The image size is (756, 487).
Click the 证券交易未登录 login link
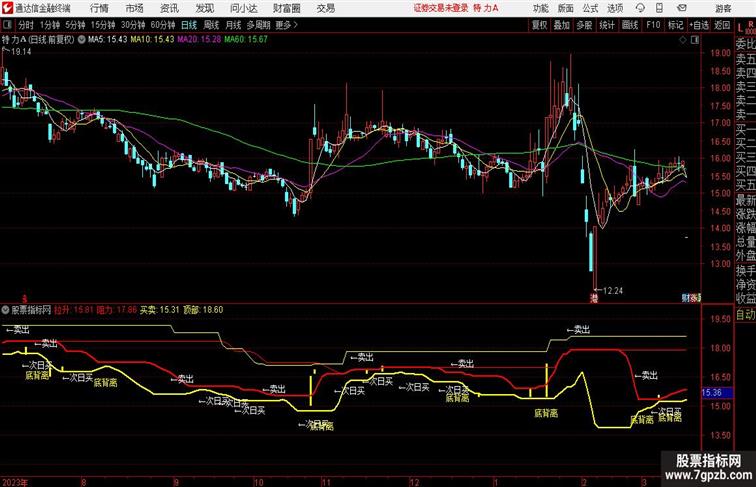[x=441, y=8]
